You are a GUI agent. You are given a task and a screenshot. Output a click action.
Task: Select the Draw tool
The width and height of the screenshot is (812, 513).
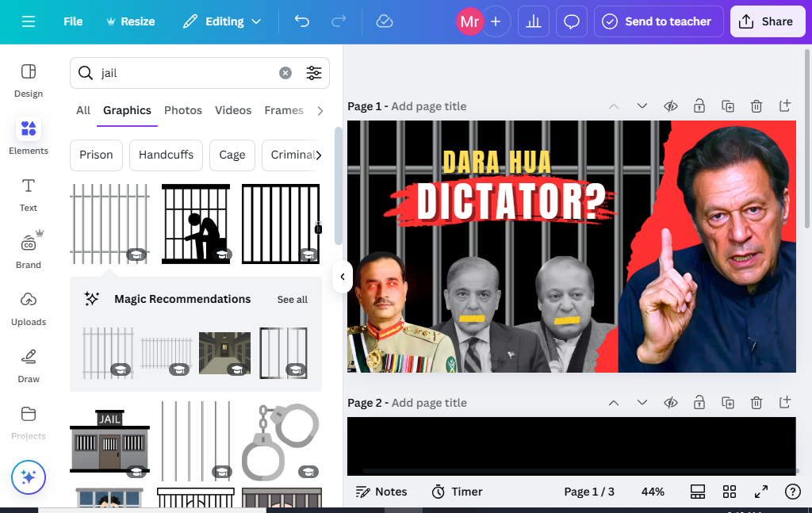pos(29,366)
